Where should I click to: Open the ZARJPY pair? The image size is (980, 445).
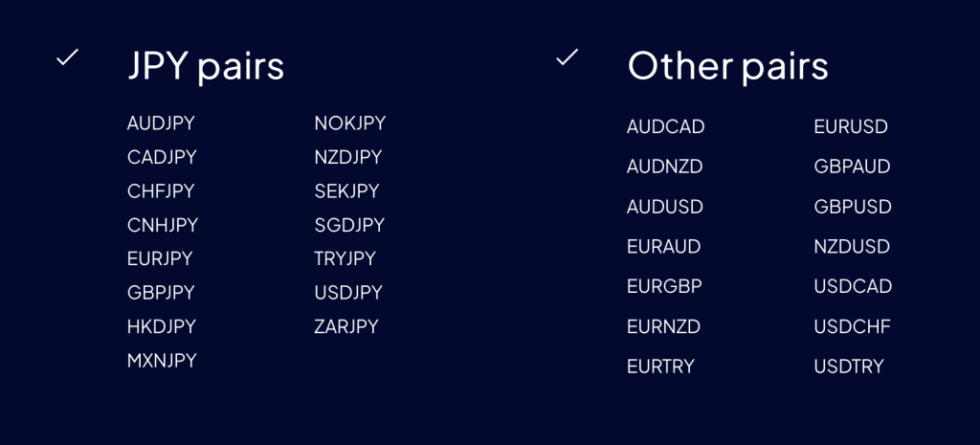tap(346, 326)
